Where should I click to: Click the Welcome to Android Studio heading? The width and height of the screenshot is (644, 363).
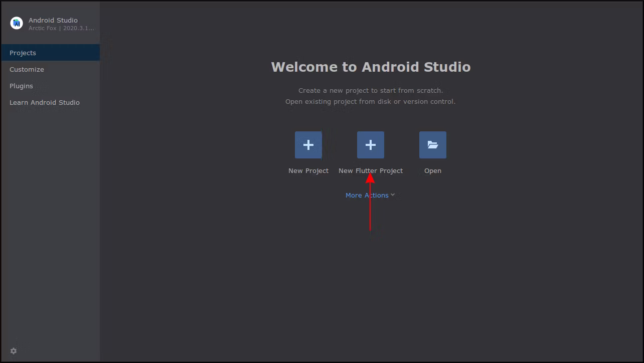[371, 67]
